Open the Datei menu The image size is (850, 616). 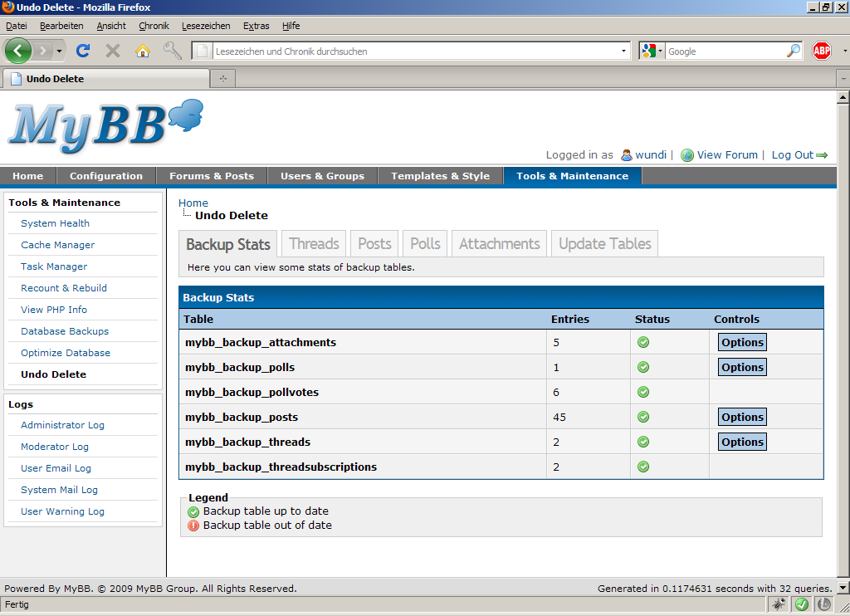click(x=17, y=26)
